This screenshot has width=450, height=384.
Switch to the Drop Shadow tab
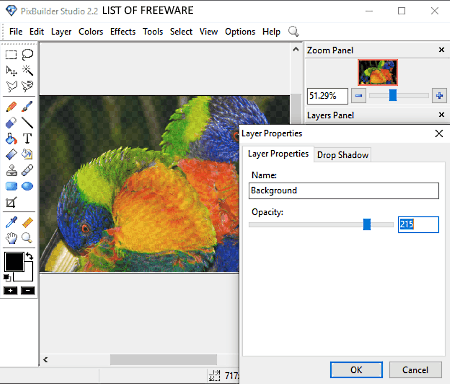tap(343, 155)
